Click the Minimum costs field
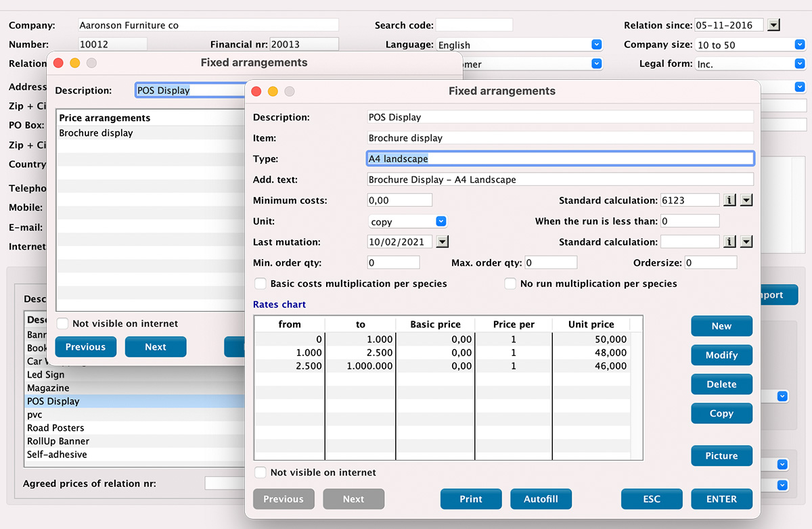 [x=399, y=200]
